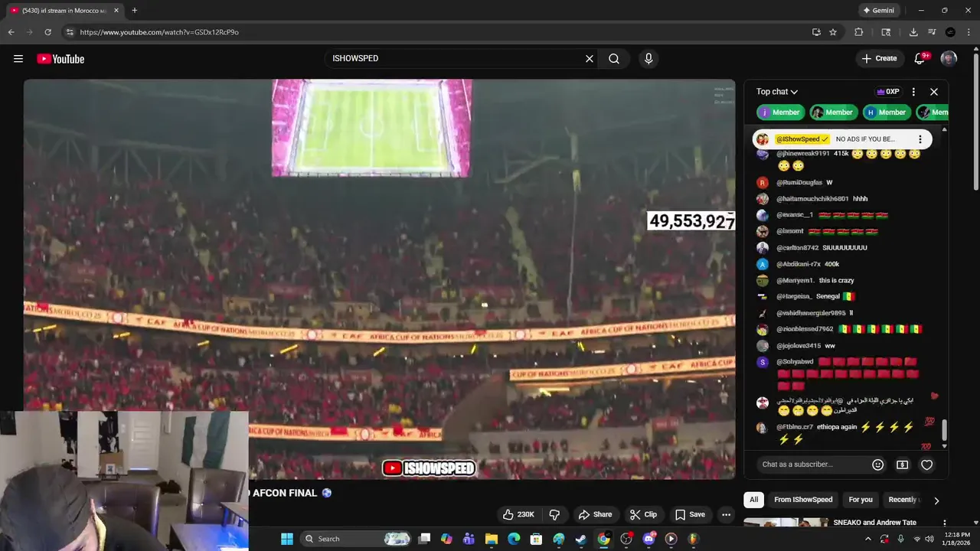This screenshot has width=980, height=551.
Task: Show more video suggestion chips arrow
Action: pyautogui.click(x=936, y=500)
